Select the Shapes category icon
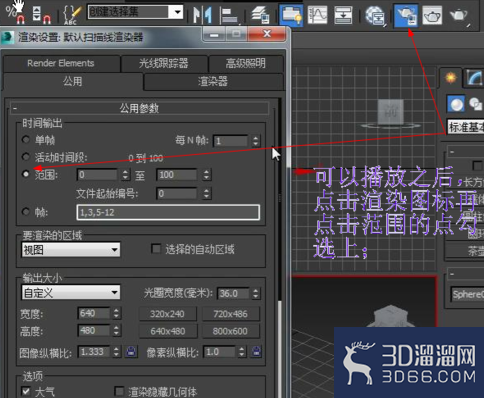 [x=475, y=104]
